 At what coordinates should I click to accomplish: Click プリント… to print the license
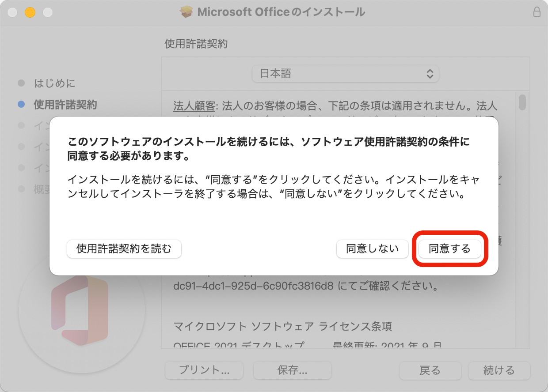[x=204, y=370]
